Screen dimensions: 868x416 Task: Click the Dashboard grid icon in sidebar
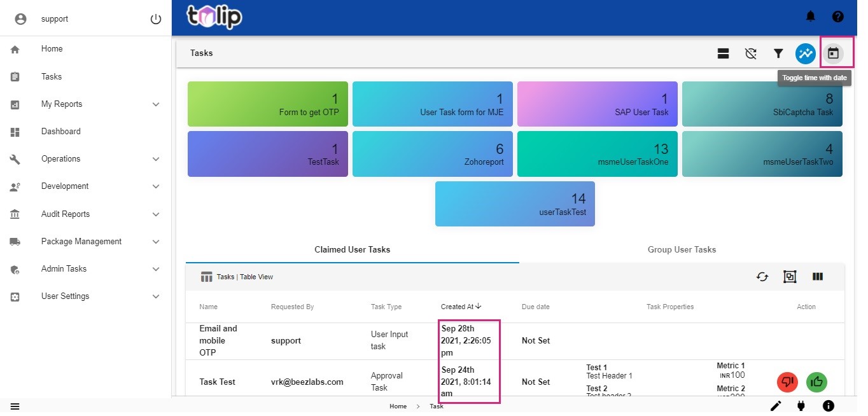[x=15, y=132]
